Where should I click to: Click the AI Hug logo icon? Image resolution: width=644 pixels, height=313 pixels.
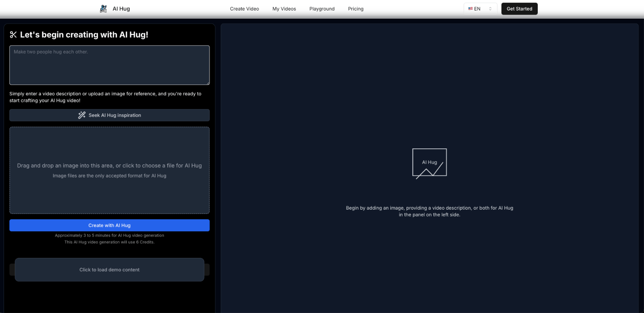tap(103, 9)
